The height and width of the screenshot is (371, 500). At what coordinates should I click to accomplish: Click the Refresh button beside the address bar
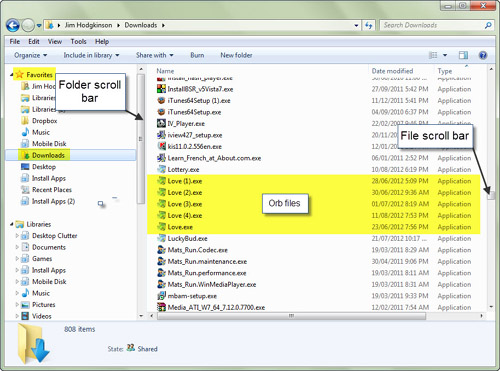(368, 25)
